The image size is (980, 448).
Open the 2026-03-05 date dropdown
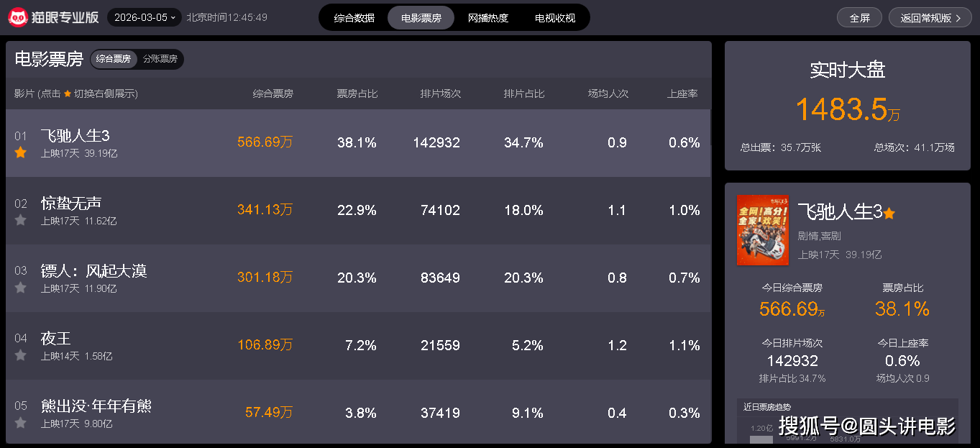[145, 17]
